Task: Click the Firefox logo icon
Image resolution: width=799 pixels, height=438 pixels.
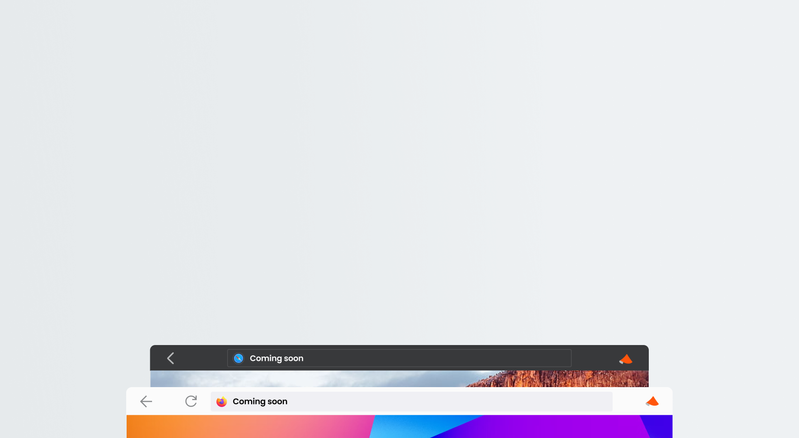Action: (221, 402)
